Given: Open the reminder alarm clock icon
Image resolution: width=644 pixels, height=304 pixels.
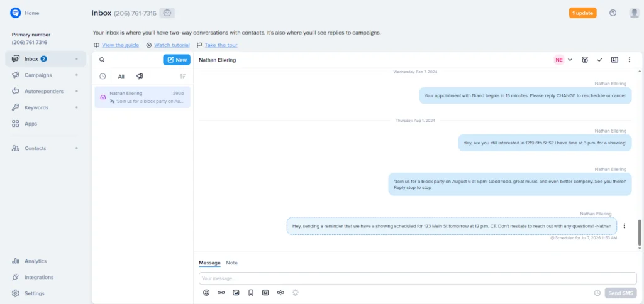Looking at the screenshot, I should tap(585, 60).
